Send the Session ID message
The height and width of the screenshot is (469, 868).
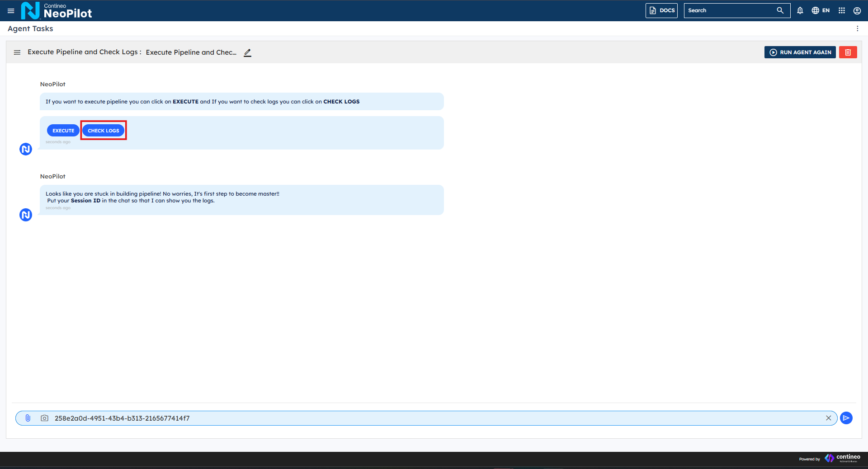pos(846,418)
